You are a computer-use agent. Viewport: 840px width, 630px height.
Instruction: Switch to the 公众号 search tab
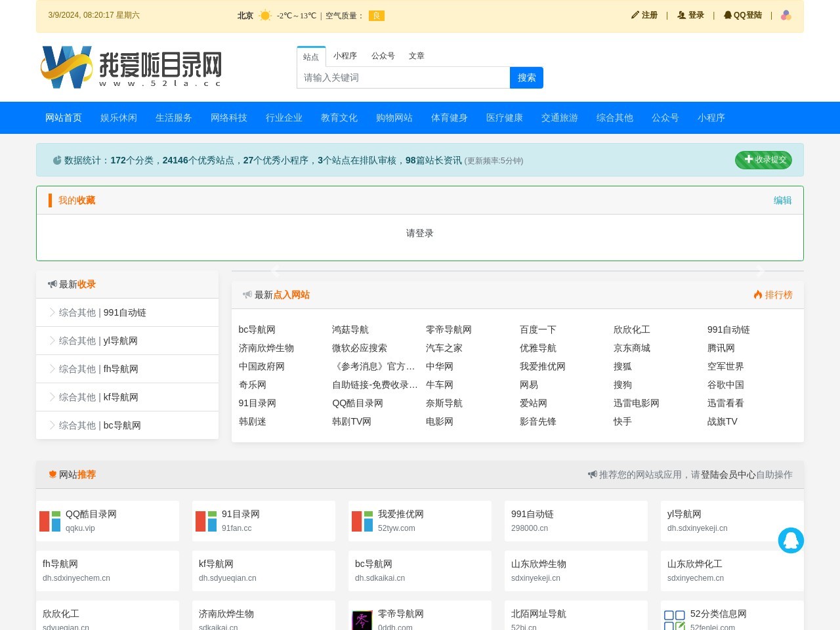coord(383,56)
